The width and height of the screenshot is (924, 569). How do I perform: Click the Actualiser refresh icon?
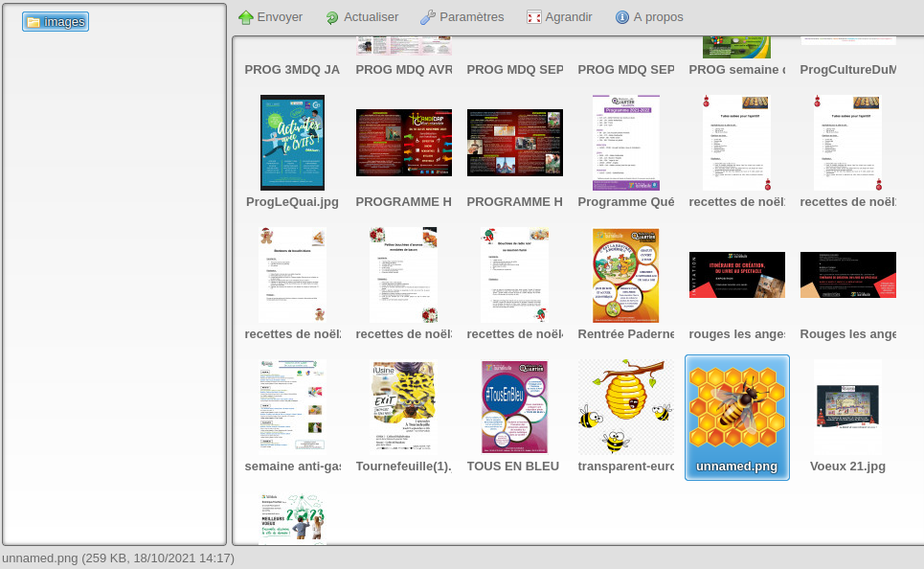(332, 17)
